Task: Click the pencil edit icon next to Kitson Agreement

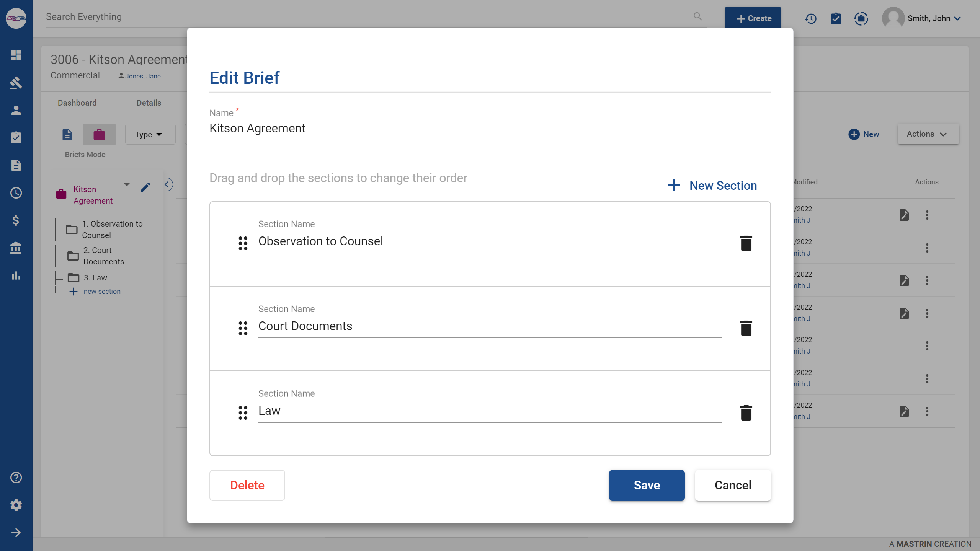Action: [x=145, y=187]
